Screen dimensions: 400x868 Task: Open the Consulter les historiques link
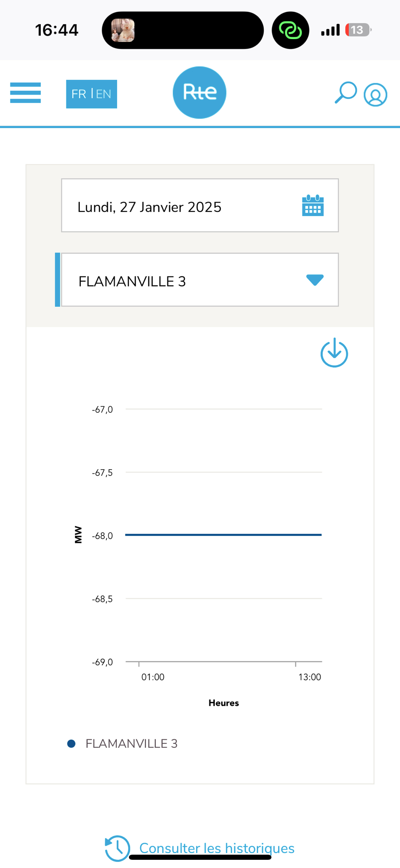tap(216, 848)
